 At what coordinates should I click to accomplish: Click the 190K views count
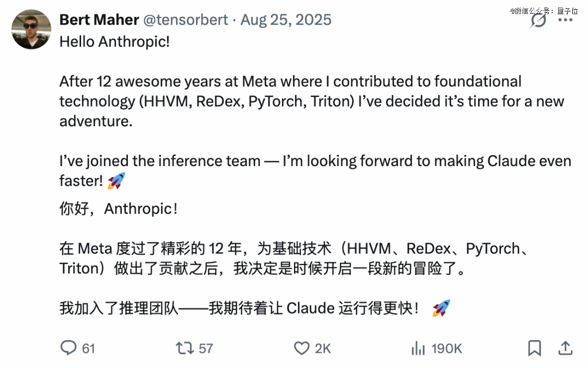click(x=446, y=348)
